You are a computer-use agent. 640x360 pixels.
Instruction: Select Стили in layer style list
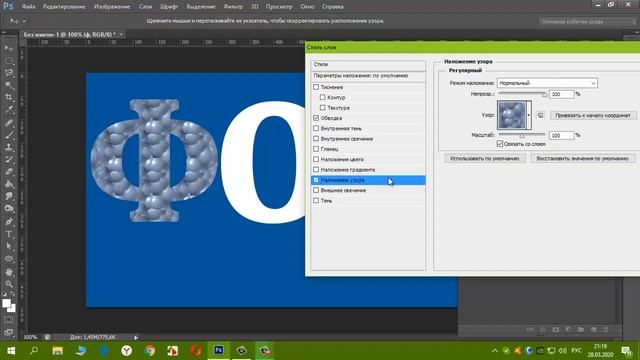click(x=368, y=64)
